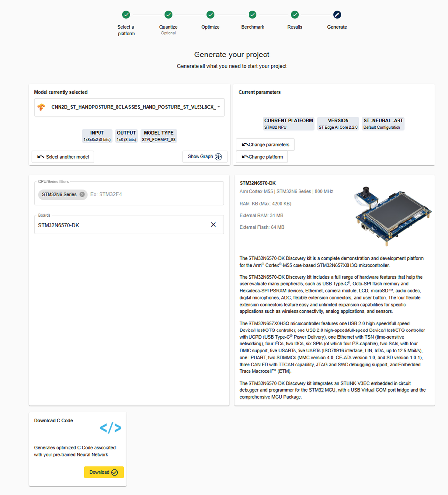Image resolution: width=448 pixels, height=495 pixels.
Task: Click the MODEL TYPE STAI_FORMAT_S8 badge
Action: click(x=159, y=136)
